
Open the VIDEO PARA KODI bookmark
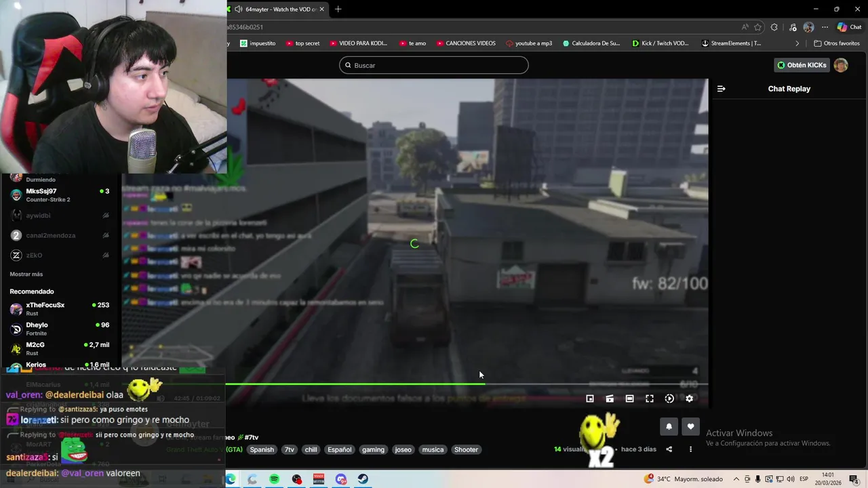358,43
